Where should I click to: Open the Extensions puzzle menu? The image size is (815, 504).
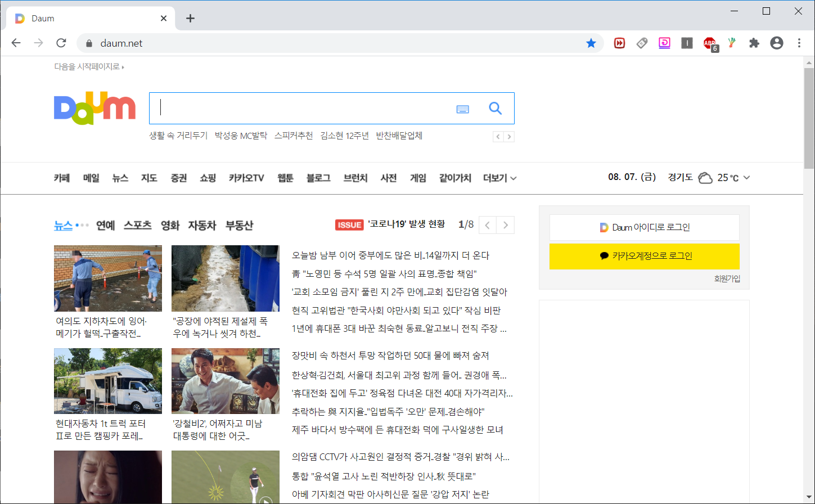click(754, 43)
